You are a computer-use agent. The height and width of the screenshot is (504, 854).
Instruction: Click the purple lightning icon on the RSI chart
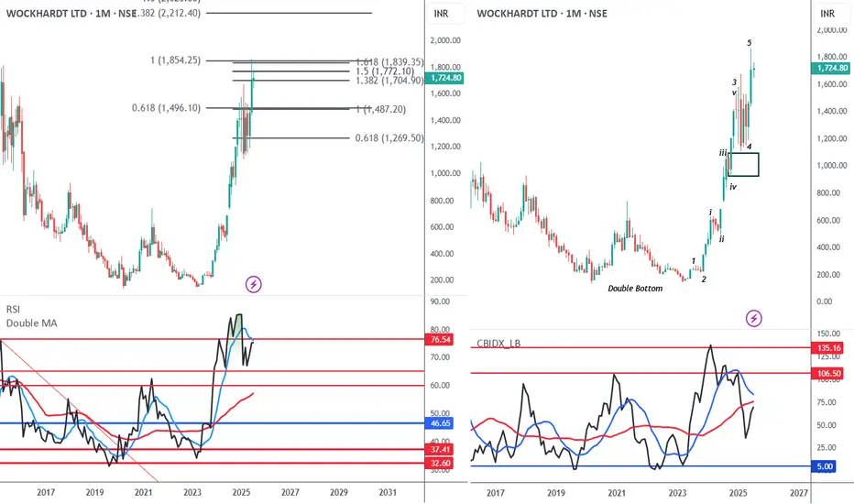click(253, 284)
